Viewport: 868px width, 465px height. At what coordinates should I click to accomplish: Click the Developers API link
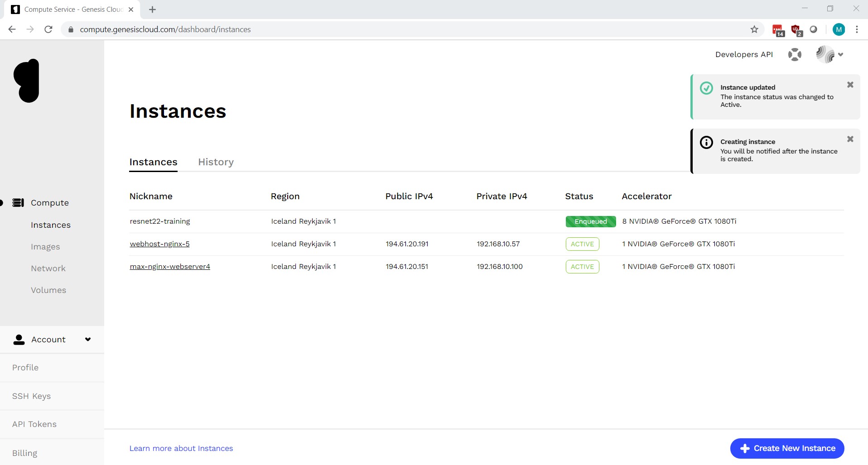click(x=744, y=54)
